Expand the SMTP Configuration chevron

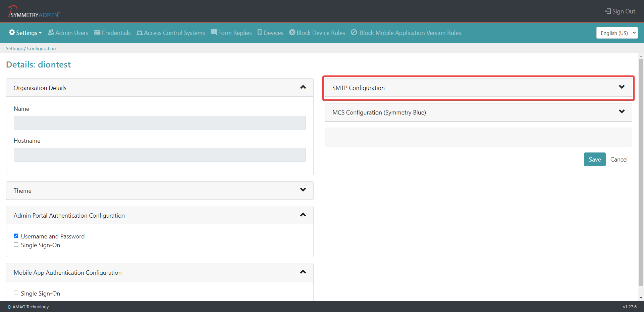pyautogui.click(x=622, y=87)
